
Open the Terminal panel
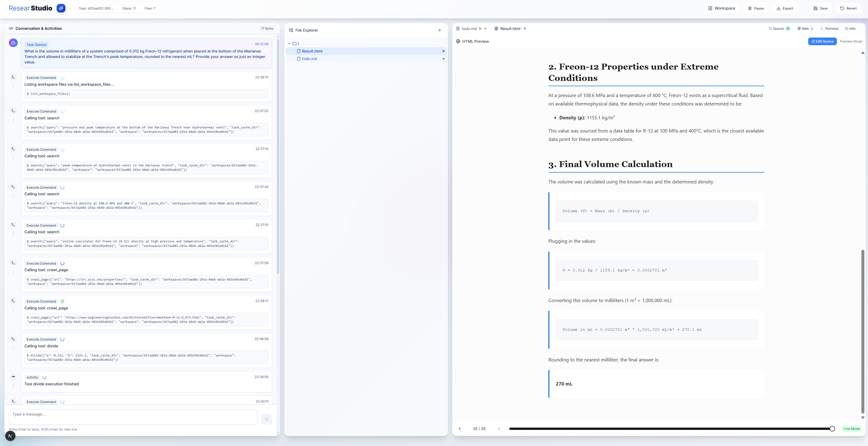(829, 29)
